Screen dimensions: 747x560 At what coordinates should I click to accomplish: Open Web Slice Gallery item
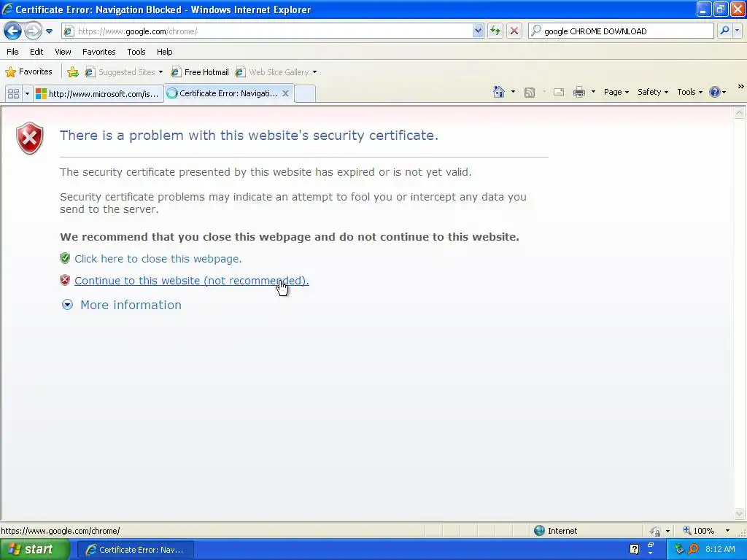273,72
